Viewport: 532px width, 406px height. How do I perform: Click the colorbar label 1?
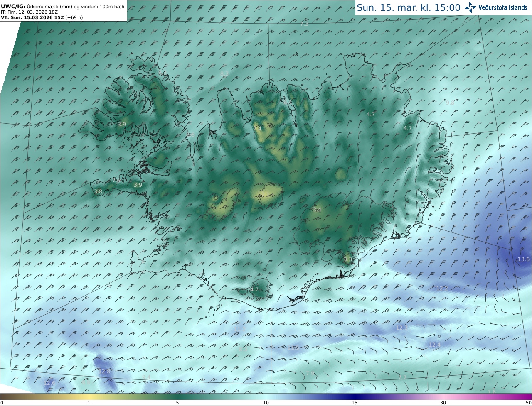pyautogui.click(x=89, y=403)
